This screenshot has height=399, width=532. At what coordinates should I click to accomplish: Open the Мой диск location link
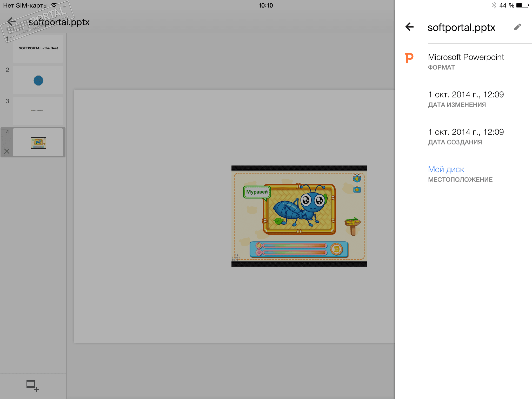446,169
